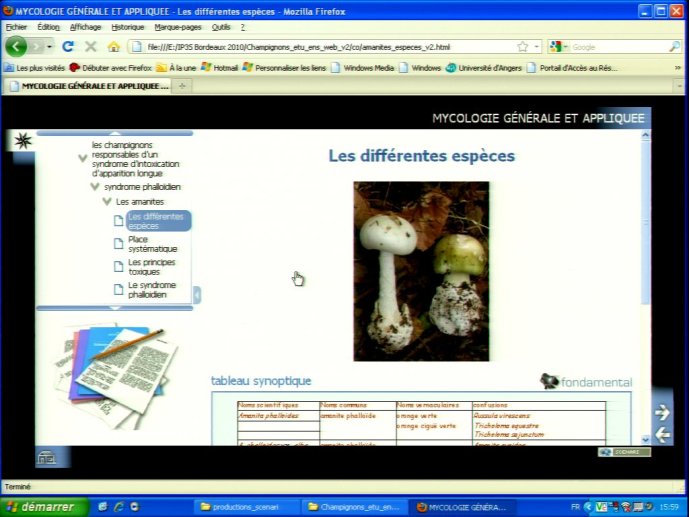
Task: Open the Marque-pages menu
Action: point(178,27)
